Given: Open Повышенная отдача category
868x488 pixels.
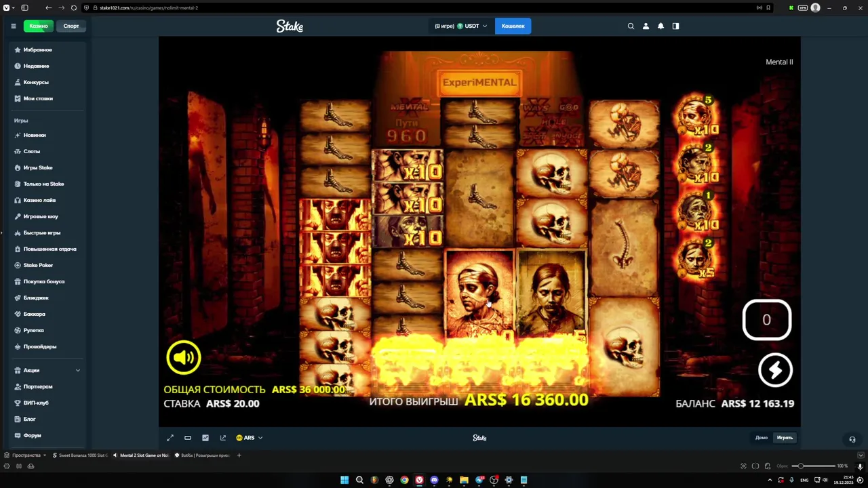Looking at the screenshot, I should coord(47,249).
